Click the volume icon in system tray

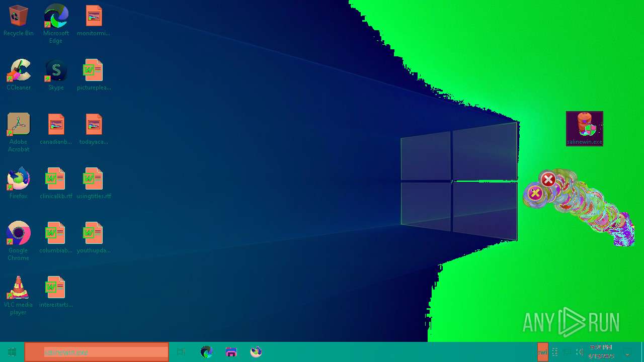(580, 352)
